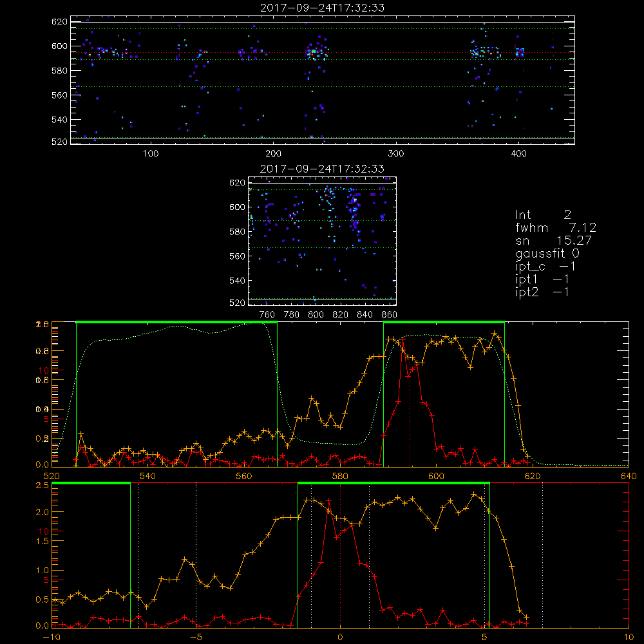Select the 'sn 15.27' annotation line
The width and height of the screenshot is (644, 644).
pyautogui.click(x=553, y=241)
